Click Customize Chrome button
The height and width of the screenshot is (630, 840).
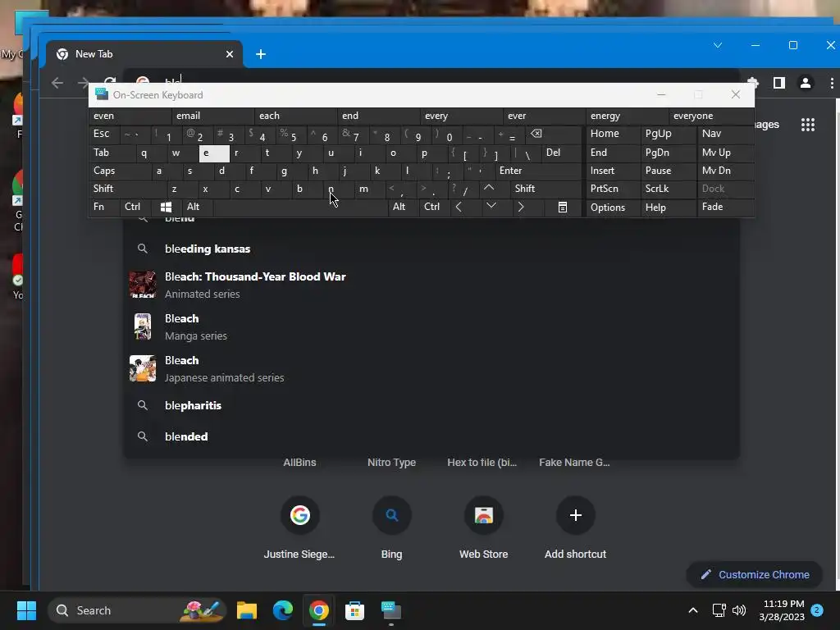point(755,575)
